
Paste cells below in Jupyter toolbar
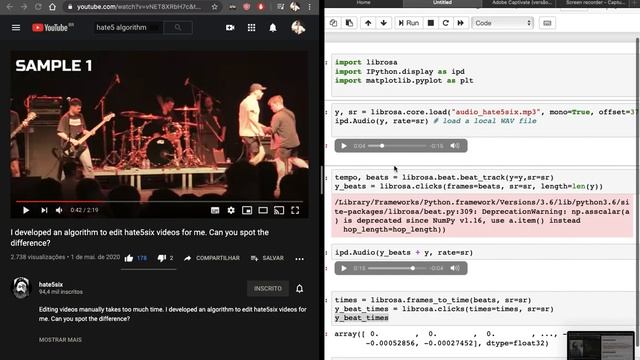coord(349,23)
